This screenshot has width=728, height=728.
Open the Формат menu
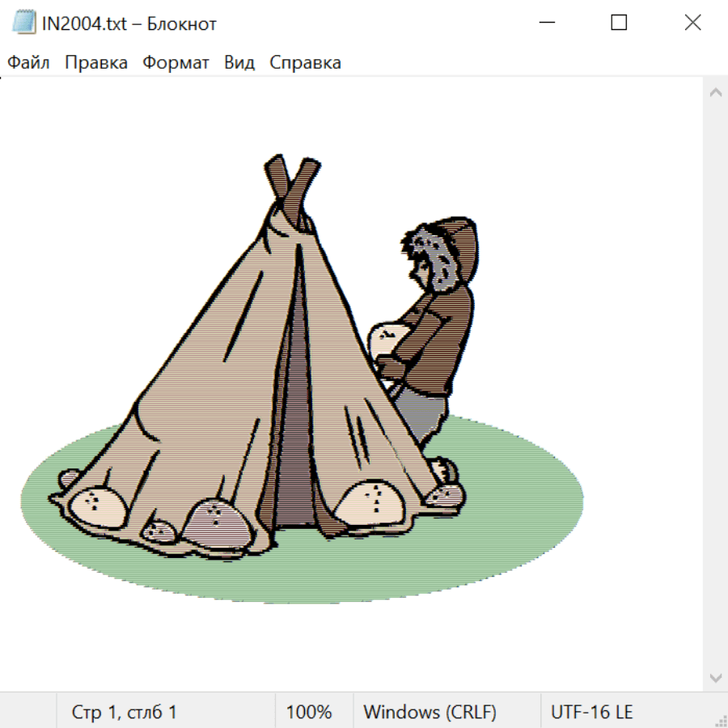click(176, 63)
